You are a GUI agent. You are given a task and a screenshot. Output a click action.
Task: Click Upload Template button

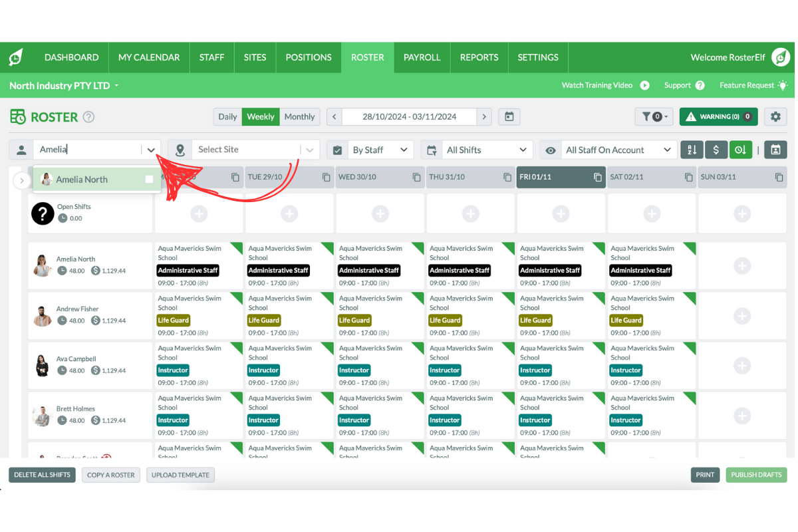(x=180, y=475)
